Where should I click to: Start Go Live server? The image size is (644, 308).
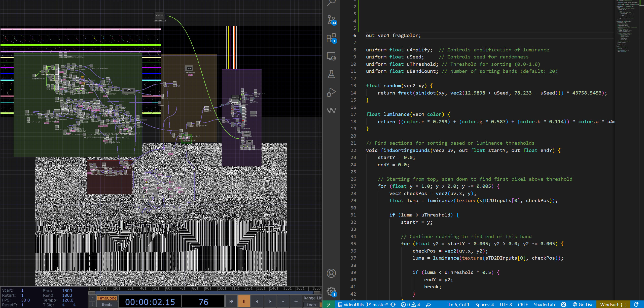click(x=583, y=304)
